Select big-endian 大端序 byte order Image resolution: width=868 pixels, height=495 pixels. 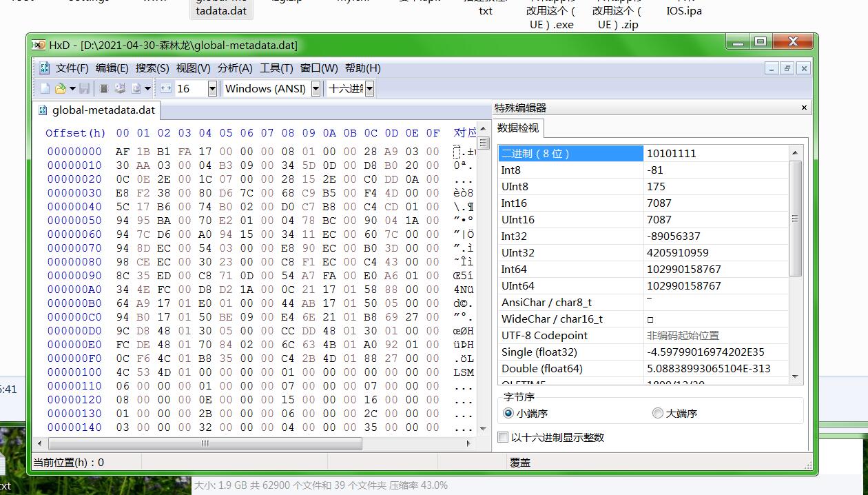coord(658,413)
